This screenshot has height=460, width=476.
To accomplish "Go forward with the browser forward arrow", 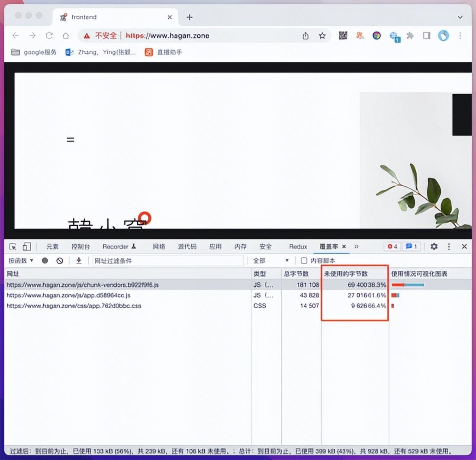I will pos(32,36).
